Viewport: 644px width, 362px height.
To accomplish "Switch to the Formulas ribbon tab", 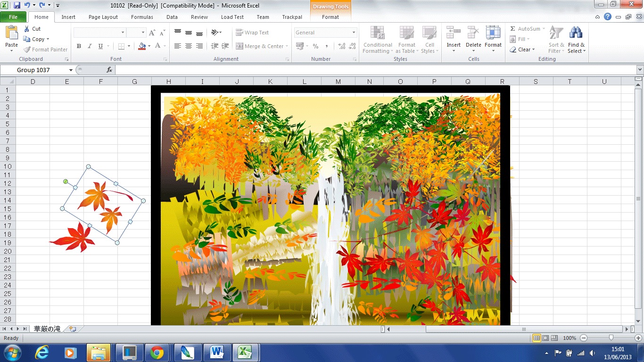I will [x=142, y=17].
